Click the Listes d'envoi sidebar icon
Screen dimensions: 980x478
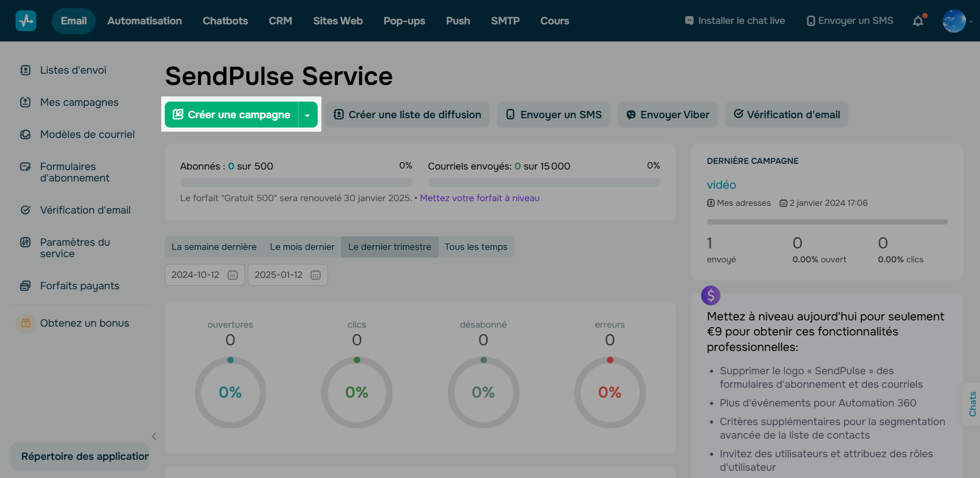tap(25, 70)
